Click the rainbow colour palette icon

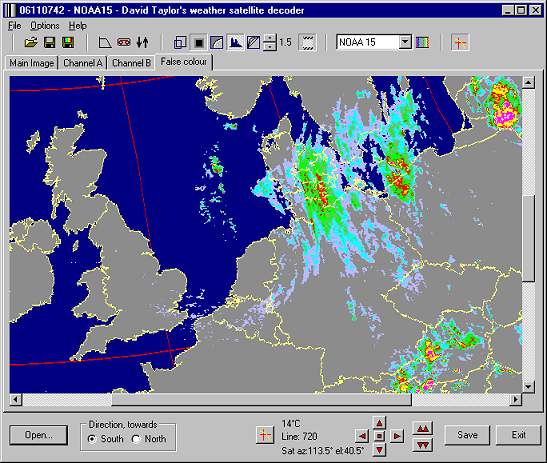(422, 43)
